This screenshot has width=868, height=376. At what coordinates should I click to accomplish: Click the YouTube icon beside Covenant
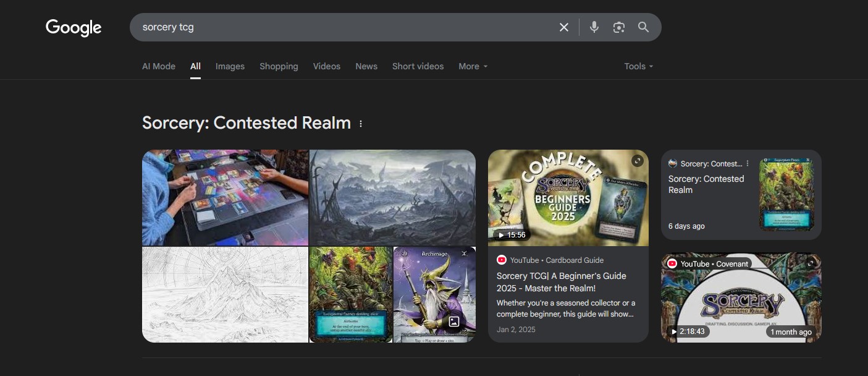pos(672,264)
